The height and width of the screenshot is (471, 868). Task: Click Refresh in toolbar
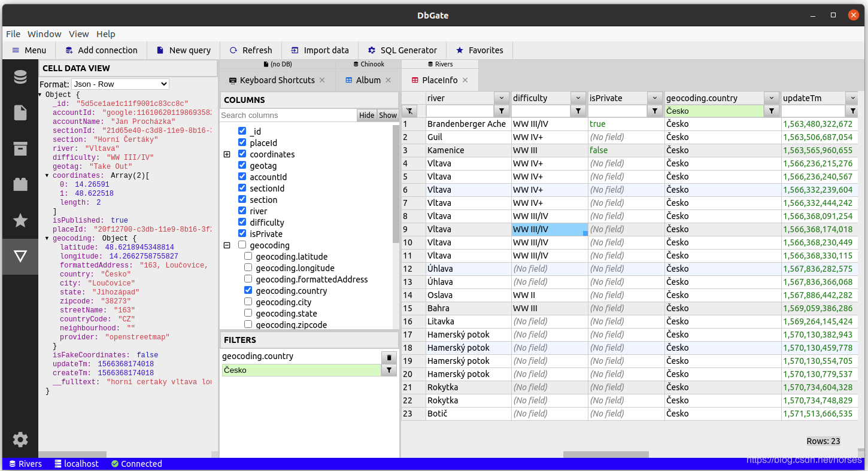tap(250, 50)
